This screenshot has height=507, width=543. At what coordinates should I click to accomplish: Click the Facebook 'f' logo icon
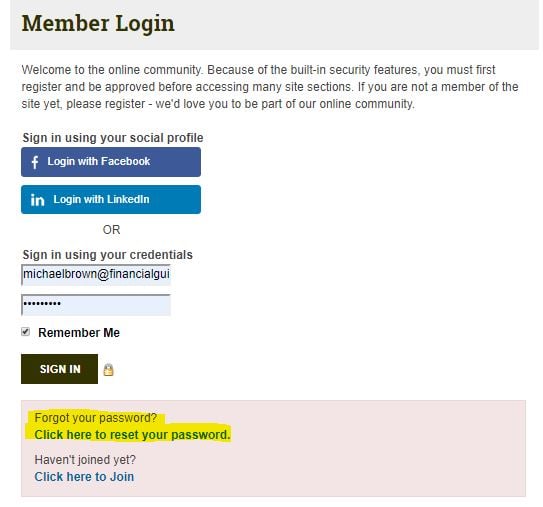click(x=35, y=162)
